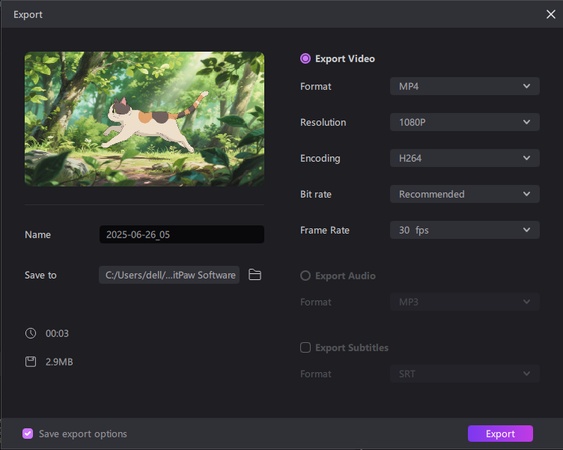Open the Encoding H264 dropdown
The width and height of the screenshot is (563, 450).
465,158
